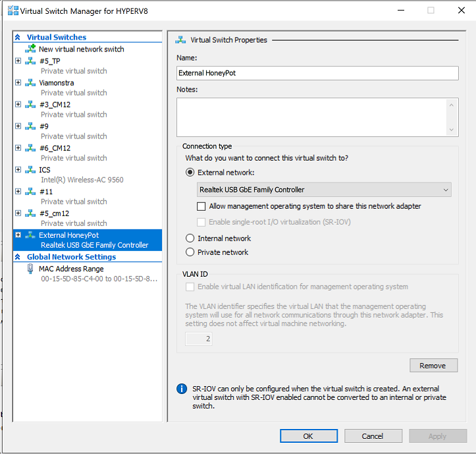The image size is (476, 454).
Task: Click the MAC Address Range icon
Action: click(30, 269)
